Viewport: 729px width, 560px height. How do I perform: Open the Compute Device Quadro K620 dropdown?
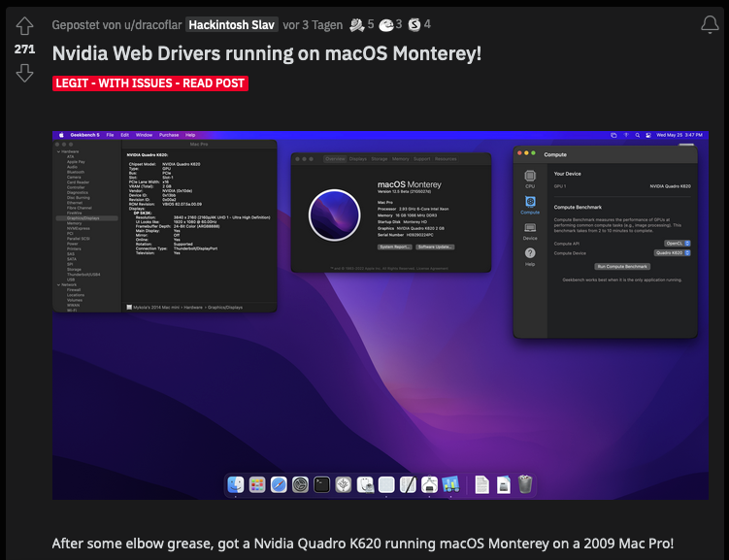(673, 253)
